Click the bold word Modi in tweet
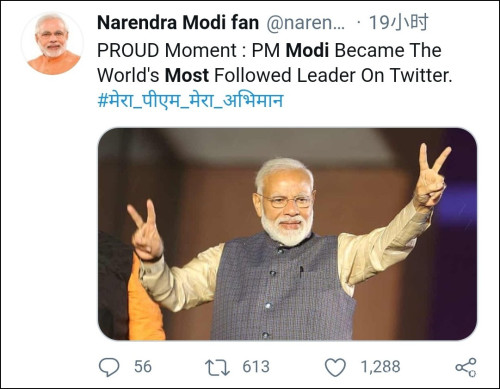Screen dimensions: 500x389 (307, 50)
